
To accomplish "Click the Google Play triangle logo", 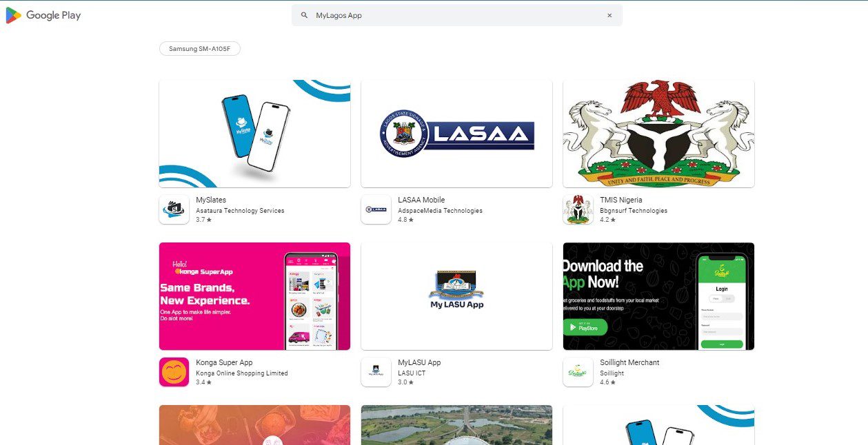I will coord(12,14).
